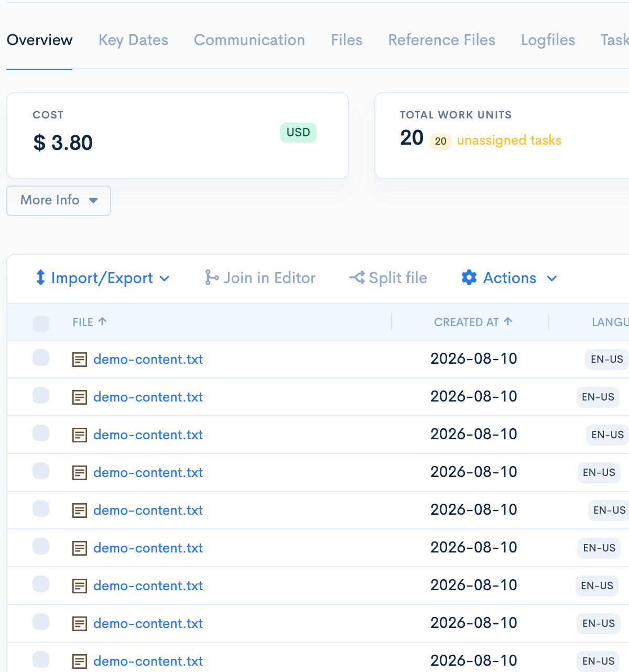
Task: Tick the checkbox of the second demo-content.txt row
Action: click(41, 395)
